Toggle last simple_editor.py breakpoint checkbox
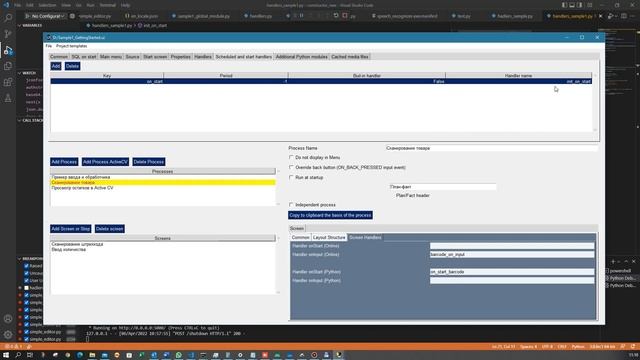Viewport: 640px width, 360px height. 27,339
